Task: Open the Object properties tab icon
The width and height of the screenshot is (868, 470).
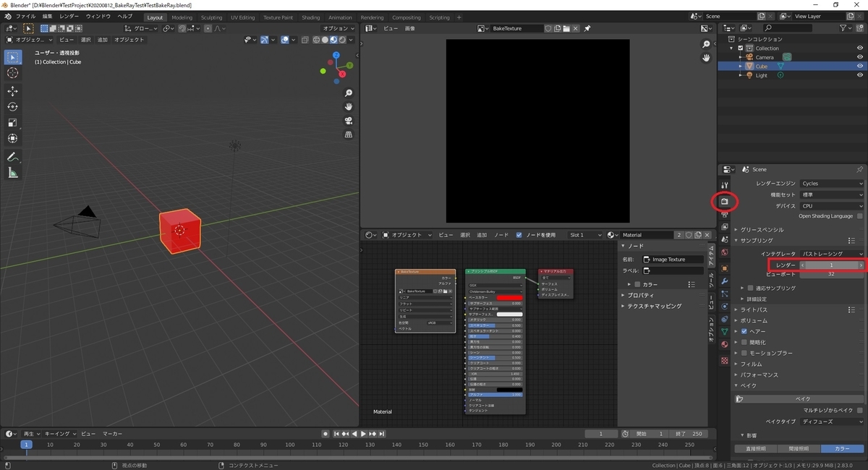Action: [x=724, y=268]
